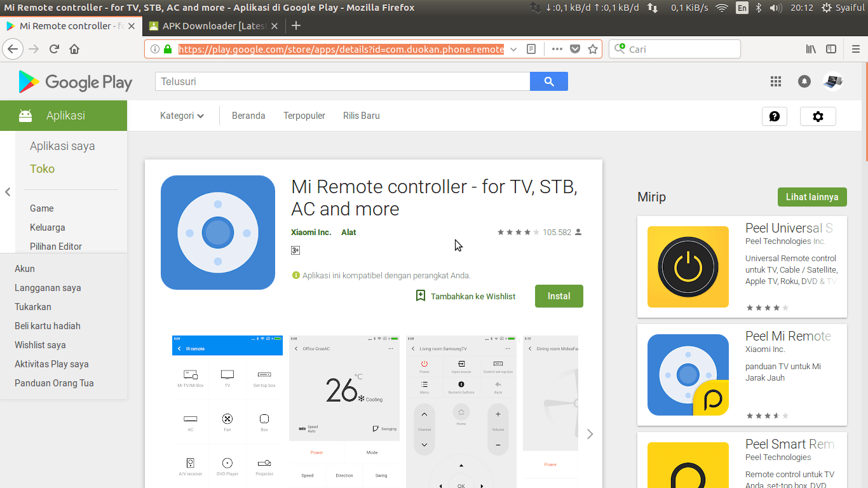Switch to the APK Downloader tab
Viewport: 868px width, 488px height.
214,26
